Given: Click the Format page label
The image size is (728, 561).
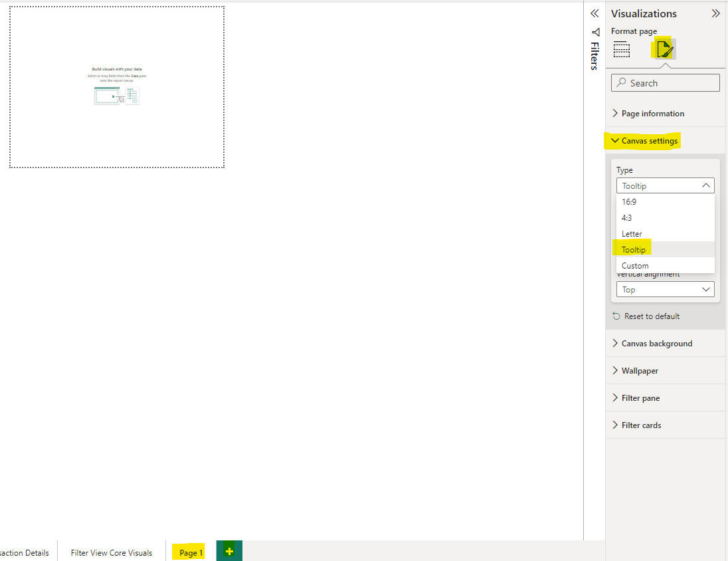Looking at the screenshot, I should pos(634,31).
